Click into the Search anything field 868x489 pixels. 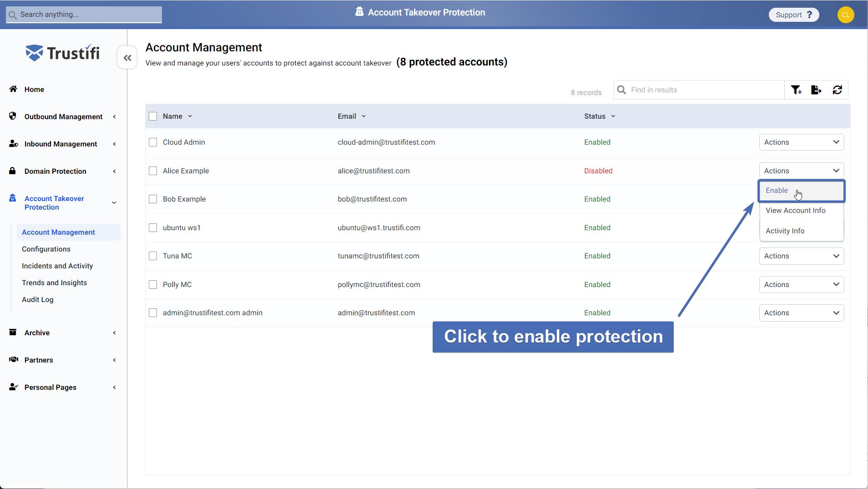point(84,15)
